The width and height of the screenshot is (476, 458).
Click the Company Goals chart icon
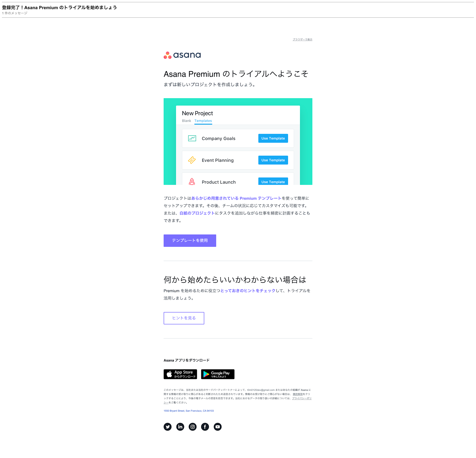(x=192, y=138)
